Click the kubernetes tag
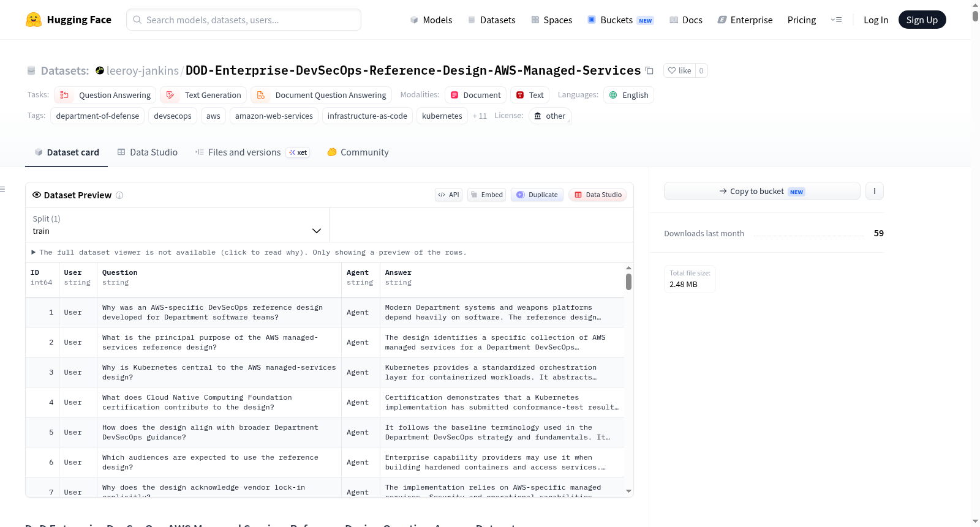Image resolution: width=980 pixels, height=527 pixels. click(442, 116)
